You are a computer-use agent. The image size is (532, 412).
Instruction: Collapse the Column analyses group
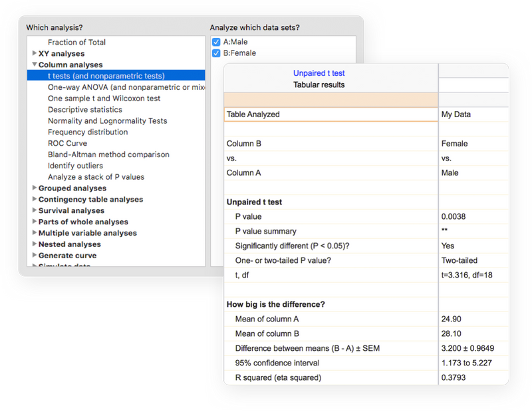pos(35,65)
